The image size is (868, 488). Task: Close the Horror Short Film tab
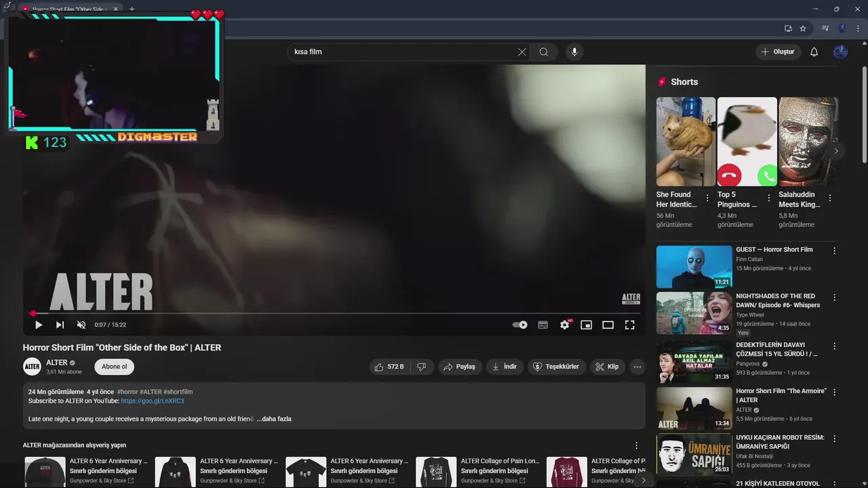[115, 9]
